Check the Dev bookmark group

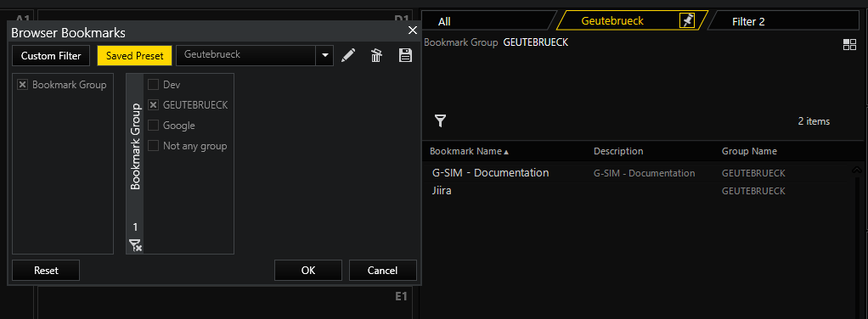pos(154,85)
